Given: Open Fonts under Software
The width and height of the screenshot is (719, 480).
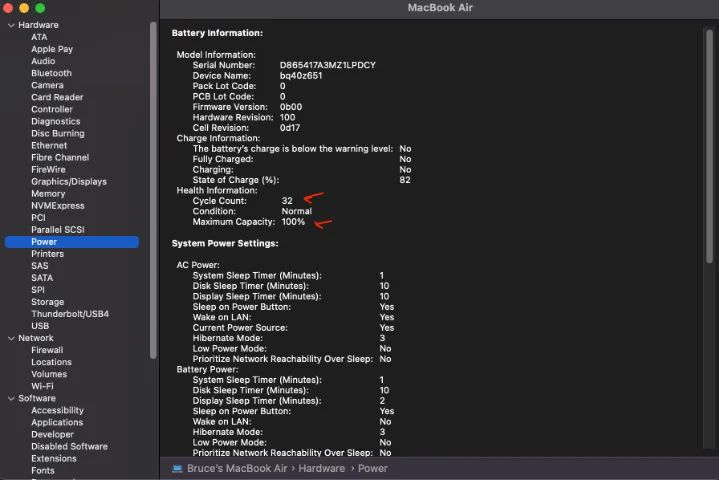Looking at the screenshot, I should (43, 470).
